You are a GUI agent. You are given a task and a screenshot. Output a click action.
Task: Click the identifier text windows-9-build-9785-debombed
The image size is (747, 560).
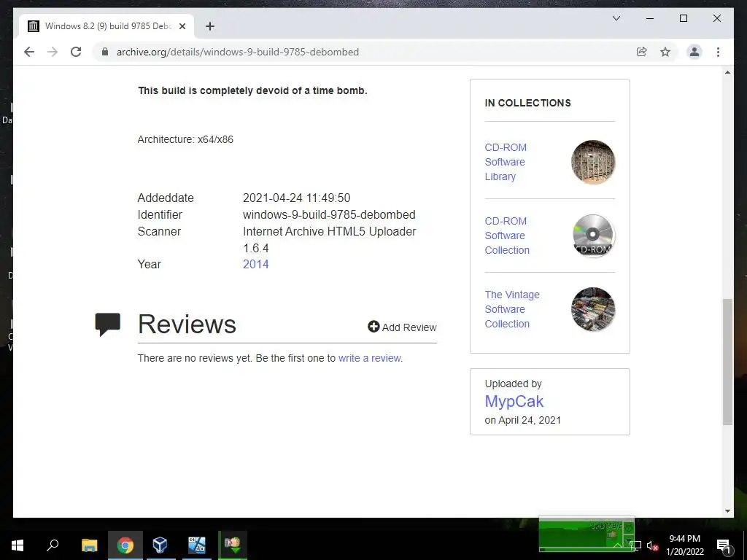coord(329,215)
